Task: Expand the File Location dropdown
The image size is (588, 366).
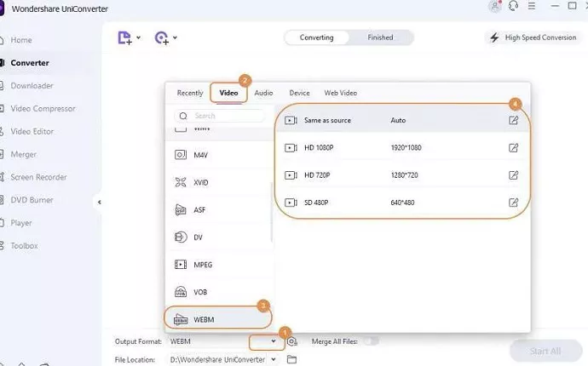Action: (x=274, y=359)
